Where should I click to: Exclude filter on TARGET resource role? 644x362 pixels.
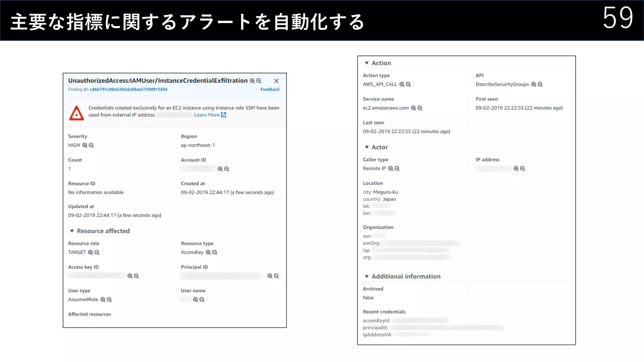click(97, 252)
